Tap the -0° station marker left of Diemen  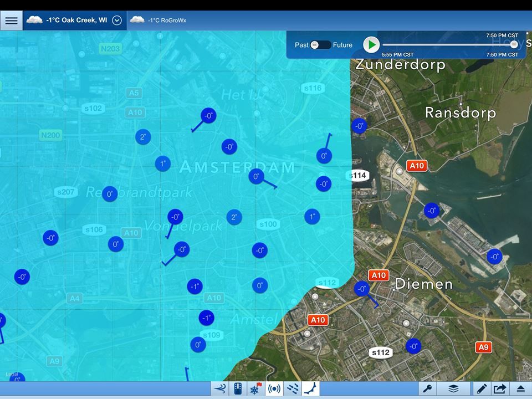(362, 289)
